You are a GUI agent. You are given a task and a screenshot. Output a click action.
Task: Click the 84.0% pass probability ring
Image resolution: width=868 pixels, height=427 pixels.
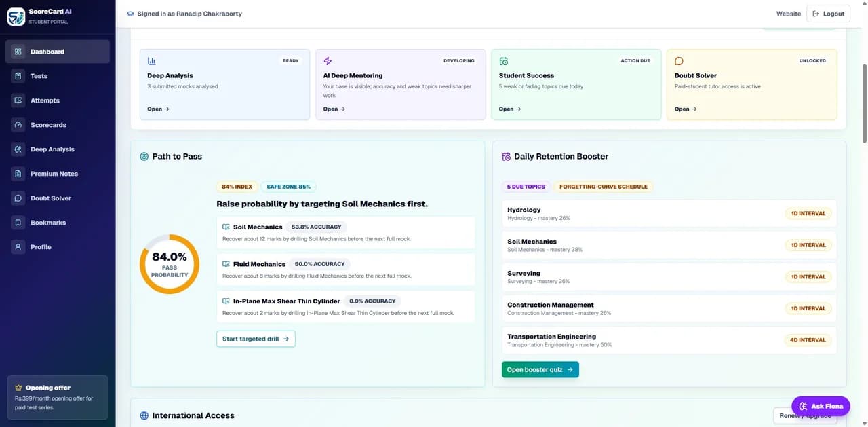pos(170,264)
